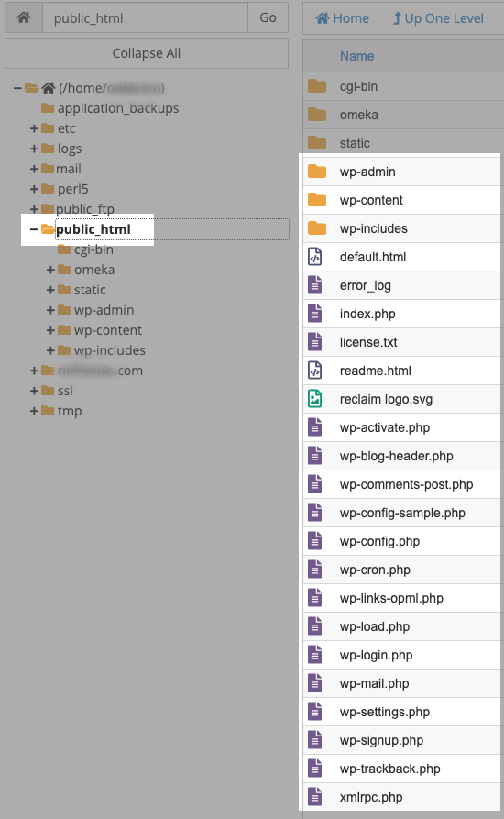Click the wp-cron.php file icon

pos(314,570)
